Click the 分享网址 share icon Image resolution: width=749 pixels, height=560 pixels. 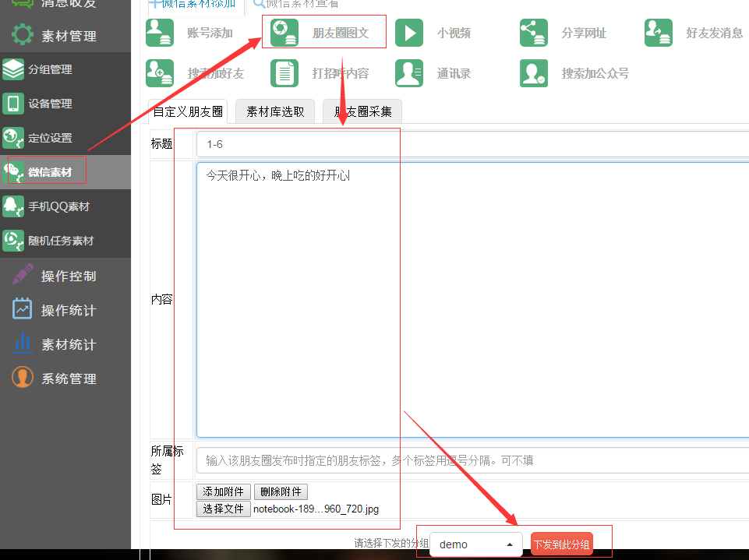pos(534,33)
